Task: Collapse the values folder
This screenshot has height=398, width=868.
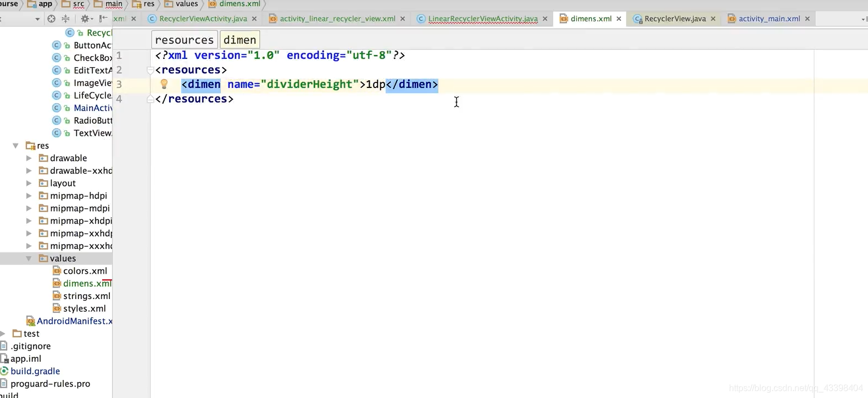Action: pyautogui.click(x=29, y=258)
